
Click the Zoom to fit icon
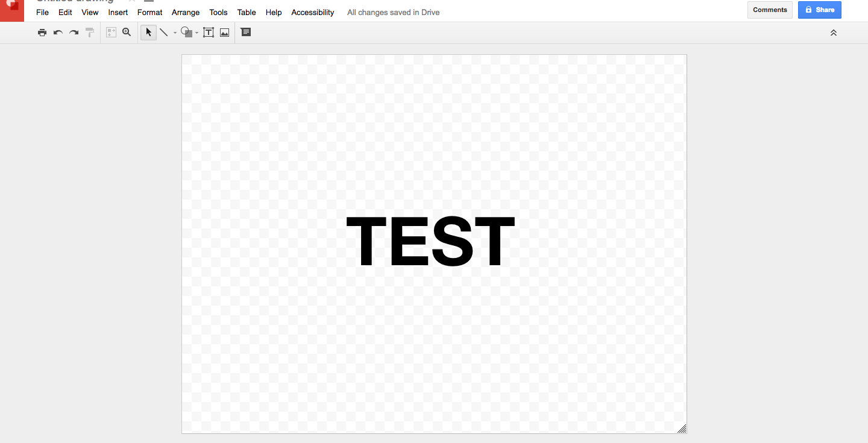(111, 33)
